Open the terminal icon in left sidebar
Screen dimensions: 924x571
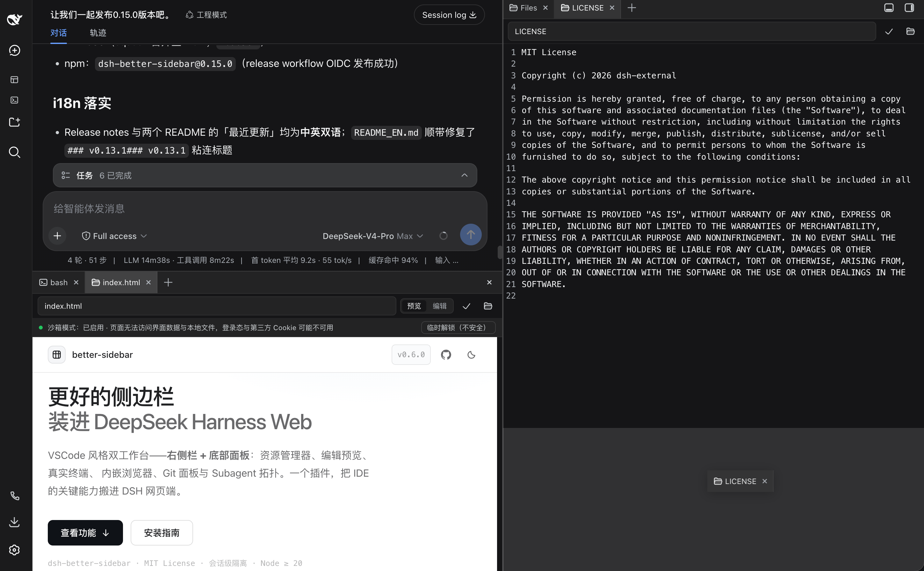pos(14,100)
